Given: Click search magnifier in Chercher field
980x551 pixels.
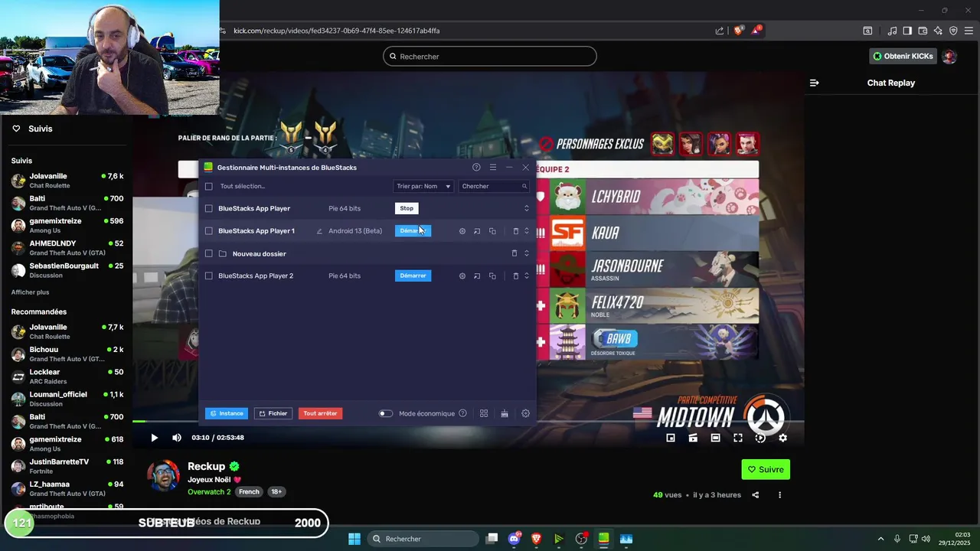Looking at the screenshot, I should [524, 186].
